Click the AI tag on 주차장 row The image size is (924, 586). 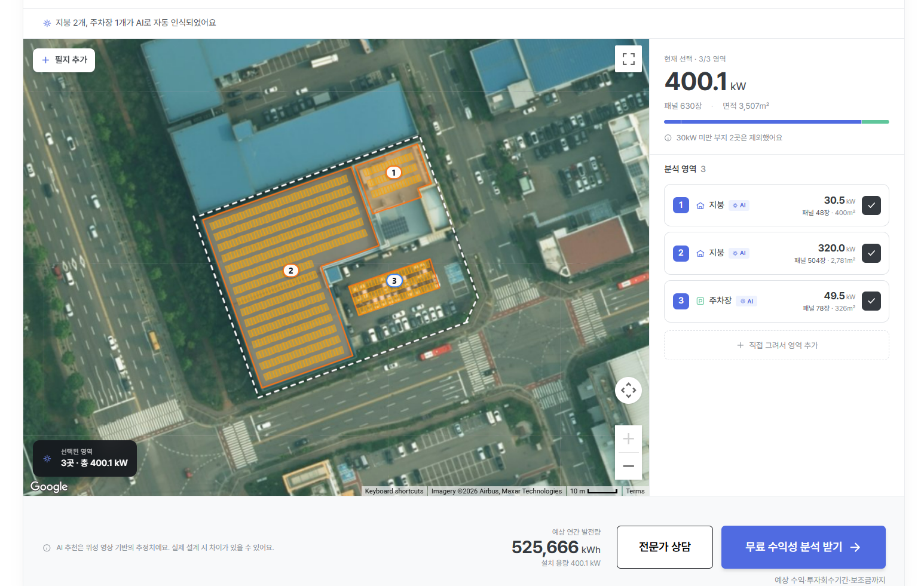coord(746,301)
